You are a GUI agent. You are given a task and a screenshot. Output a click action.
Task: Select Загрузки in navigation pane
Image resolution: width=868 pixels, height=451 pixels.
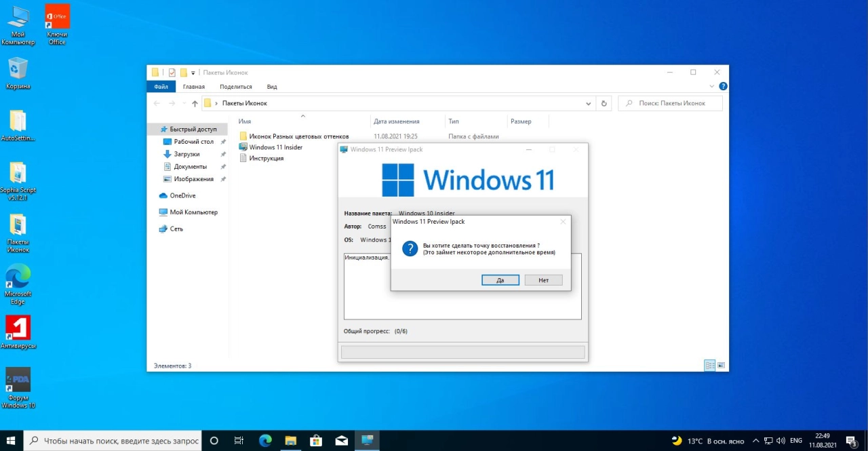tap(186, 154)
